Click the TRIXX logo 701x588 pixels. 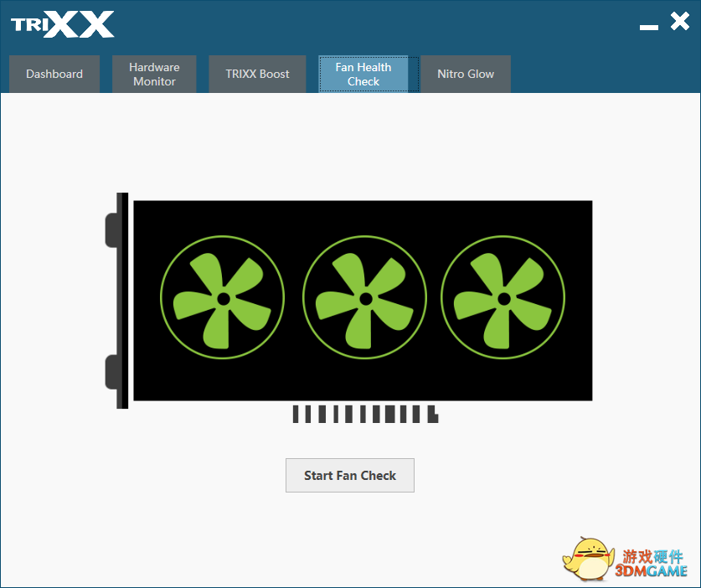coord(63,24)
